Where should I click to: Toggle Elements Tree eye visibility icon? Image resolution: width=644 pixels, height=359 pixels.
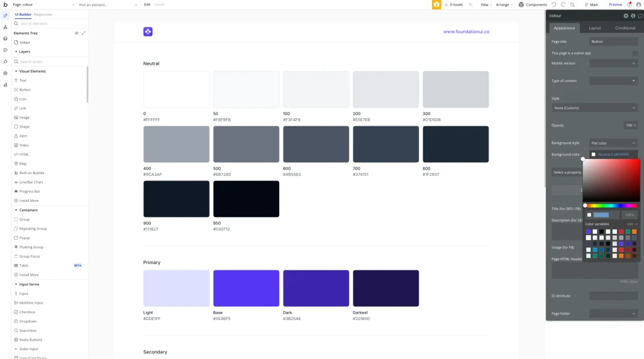(76, 33)
